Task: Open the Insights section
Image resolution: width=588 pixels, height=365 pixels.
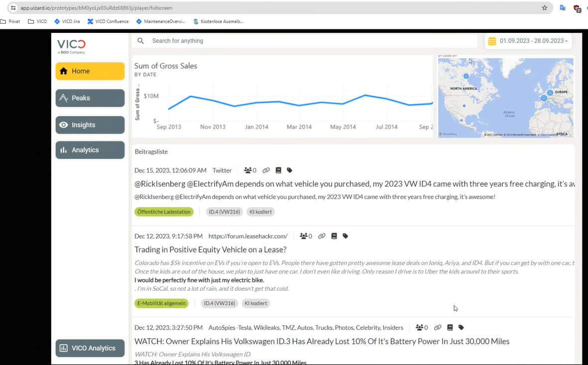Action: [90, 125]
